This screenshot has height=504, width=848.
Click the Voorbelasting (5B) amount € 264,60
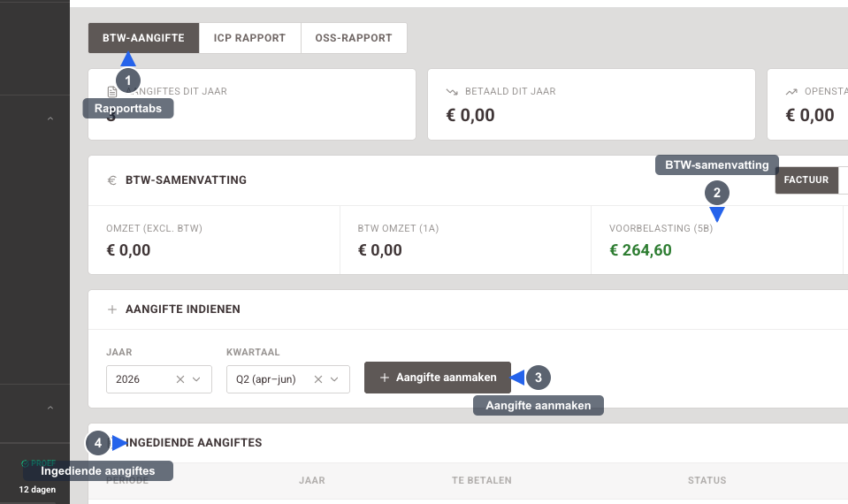640,250
